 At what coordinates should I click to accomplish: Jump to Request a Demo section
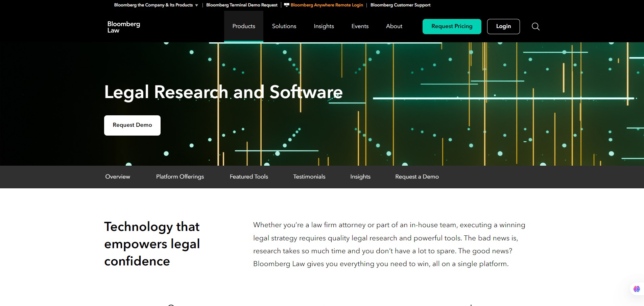[x=417, y=176]
